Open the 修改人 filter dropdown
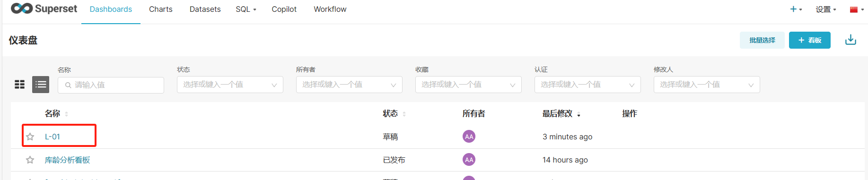 tap(707, 85)
